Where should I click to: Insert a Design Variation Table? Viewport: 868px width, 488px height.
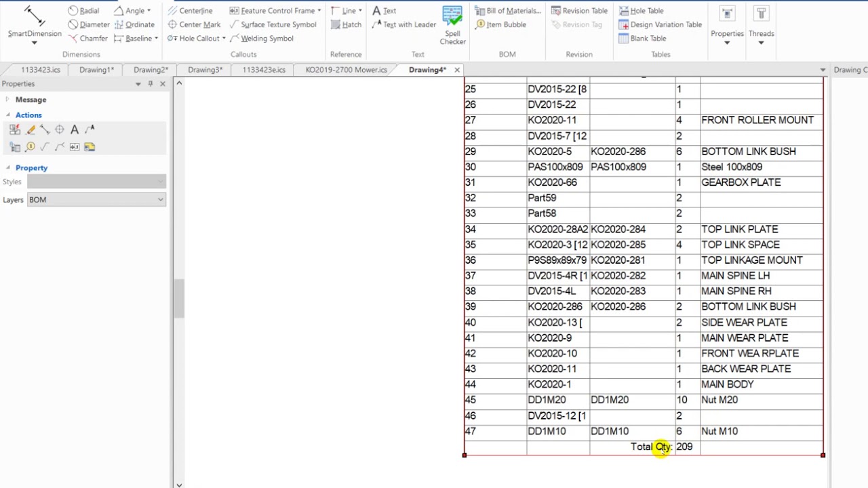click(660, 24)
